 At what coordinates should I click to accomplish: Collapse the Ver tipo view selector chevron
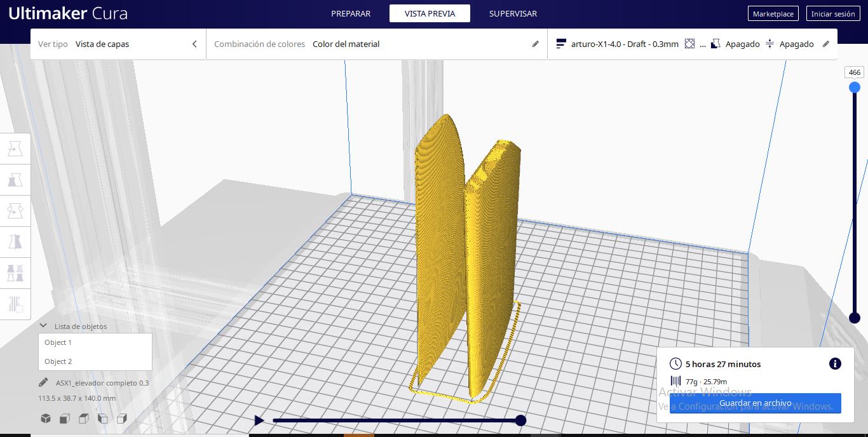194,44
